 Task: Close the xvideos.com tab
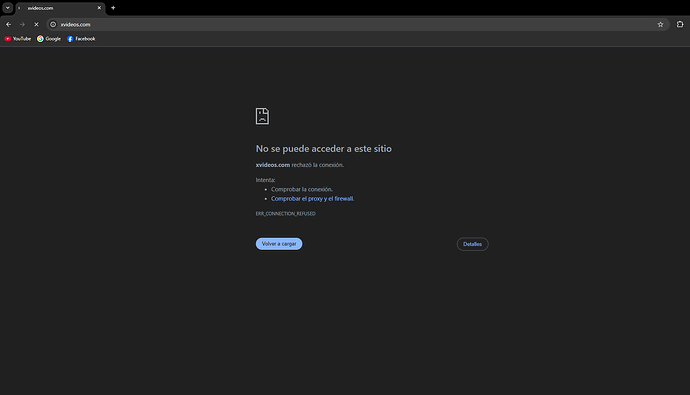click(x=99, y=8)
